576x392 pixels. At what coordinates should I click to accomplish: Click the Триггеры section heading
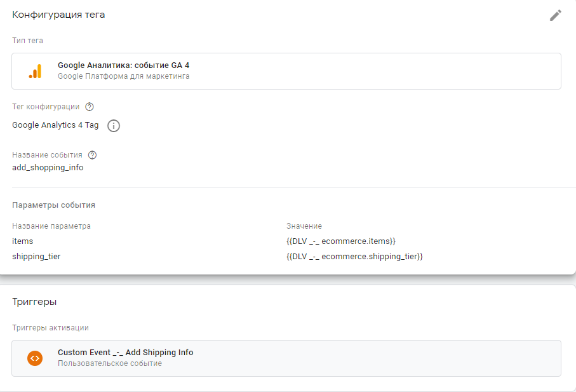pyautogui.click(x=34, y=302)
